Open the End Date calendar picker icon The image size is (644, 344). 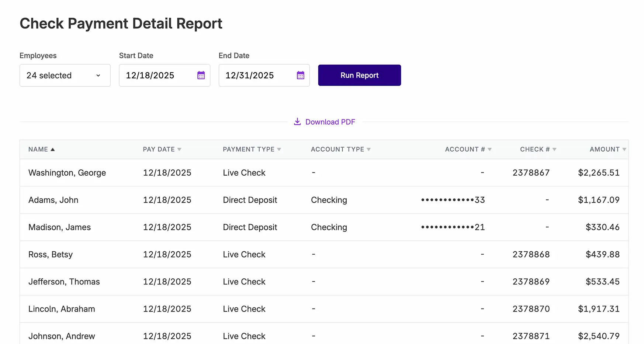point(301,75)
